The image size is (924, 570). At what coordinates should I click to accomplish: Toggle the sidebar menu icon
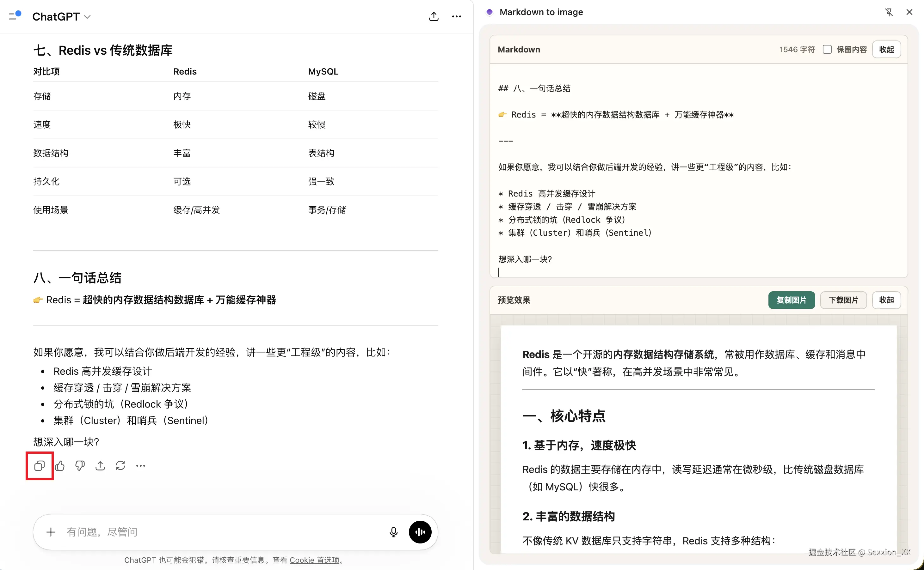tap(15, 16)
